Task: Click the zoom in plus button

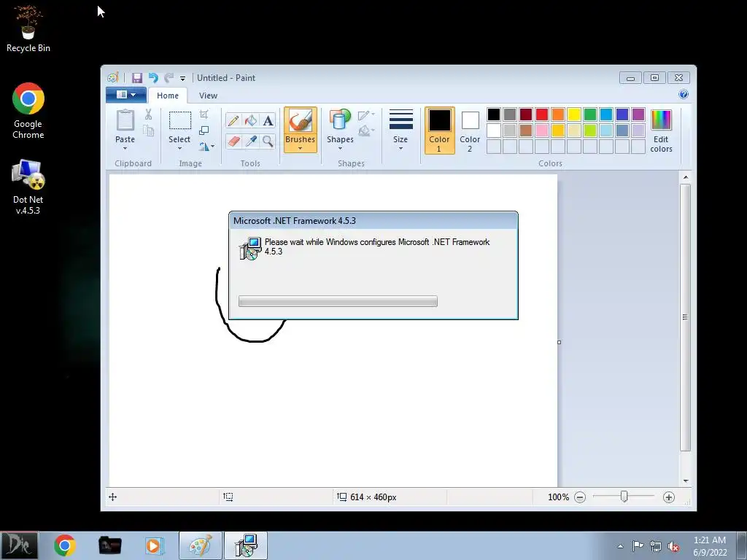Action: (x=669, y=497)
